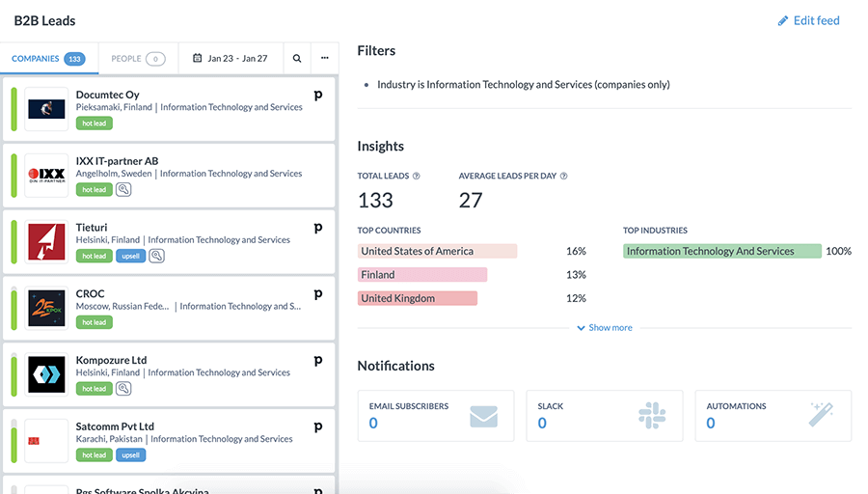Select the Tieturi company name
This screenshot has width=868, height=494.
point(92,228)
